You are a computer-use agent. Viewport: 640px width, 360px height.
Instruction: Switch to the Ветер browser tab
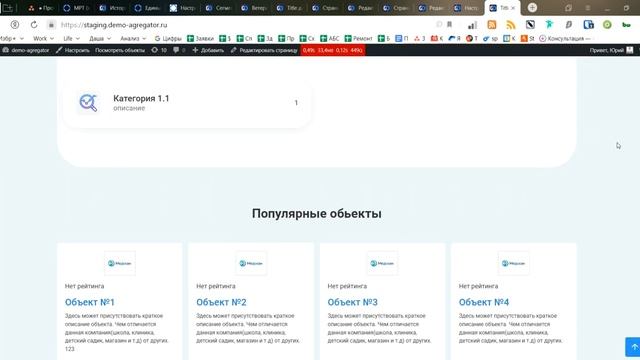pos(254,8)
